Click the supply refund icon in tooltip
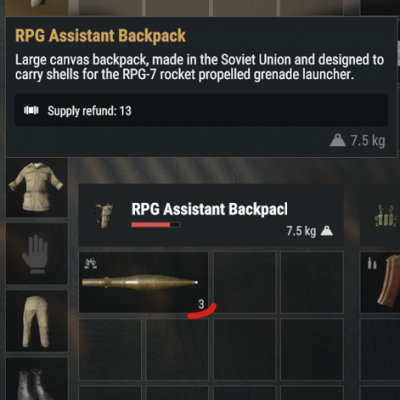This screenshot has height=400, width=400. (31, 110)
